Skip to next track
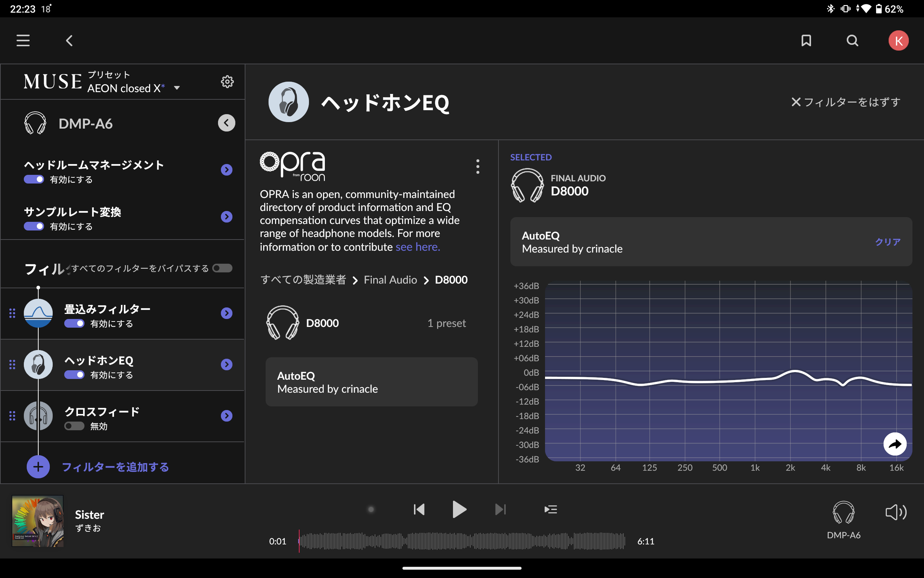 click(x=500, y=509)
